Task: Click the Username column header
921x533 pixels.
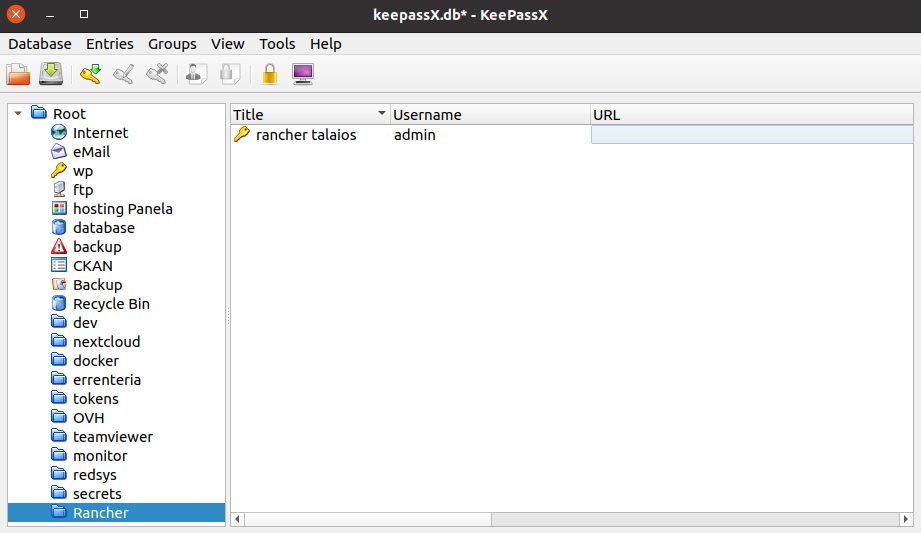Action: point(490,115)
